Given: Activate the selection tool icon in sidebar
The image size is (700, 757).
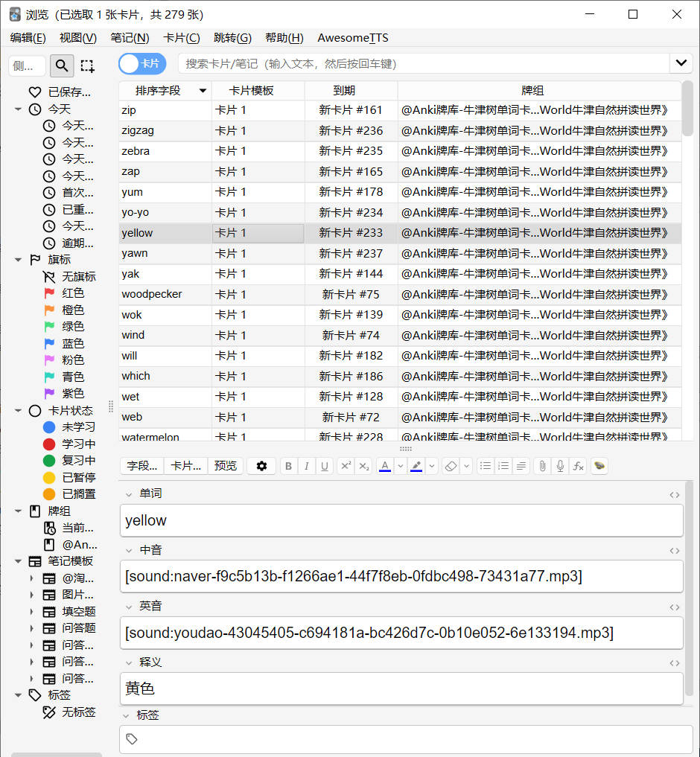Looking at the screenshot, I should pos(87,66).
